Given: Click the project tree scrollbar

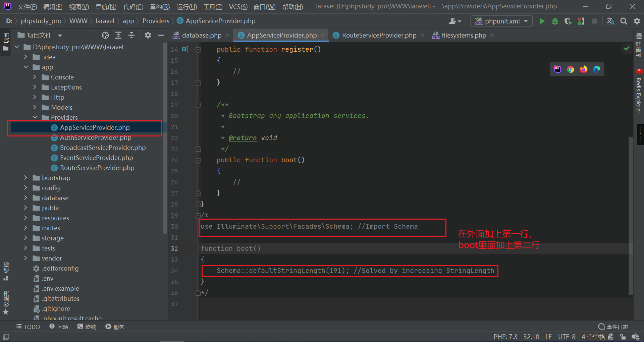Looking at the screenshot, I should click(x=165, y=138).
